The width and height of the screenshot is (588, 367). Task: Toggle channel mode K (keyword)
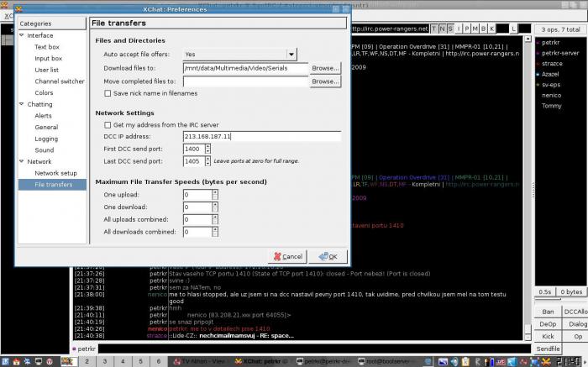tap(491, 29)
